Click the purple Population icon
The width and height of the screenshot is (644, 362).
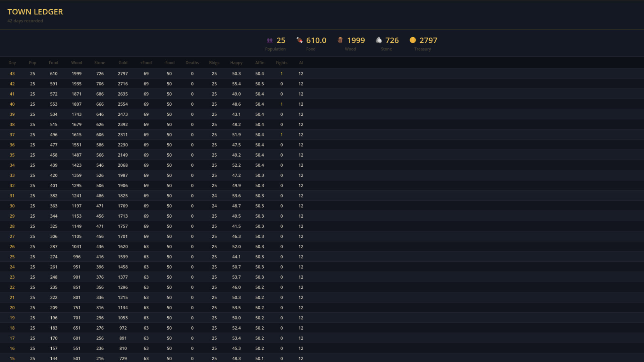click(270, 41)
